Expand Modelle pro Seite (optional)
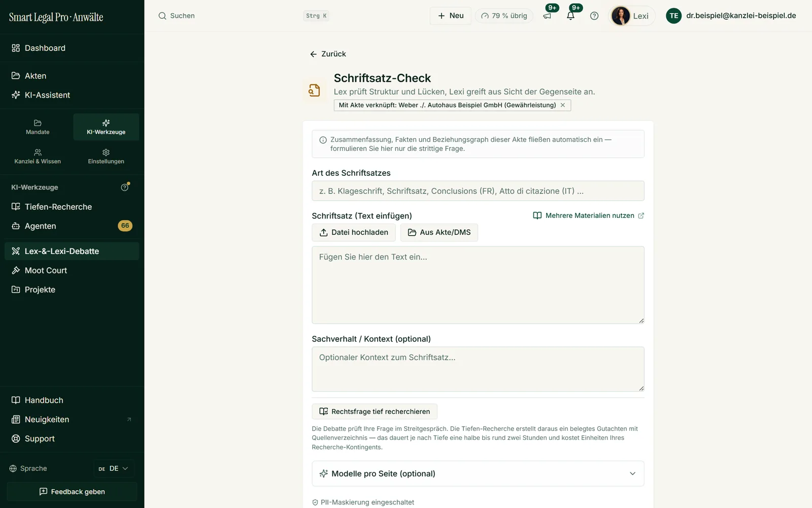 tap(478, 473)
